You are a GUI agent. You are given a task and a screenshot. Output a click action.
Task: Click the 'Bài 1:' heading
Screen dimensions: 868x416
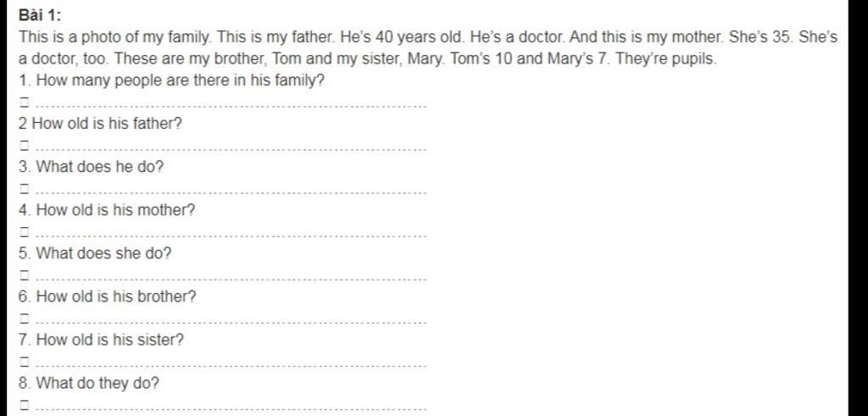(x=40, y=15)
